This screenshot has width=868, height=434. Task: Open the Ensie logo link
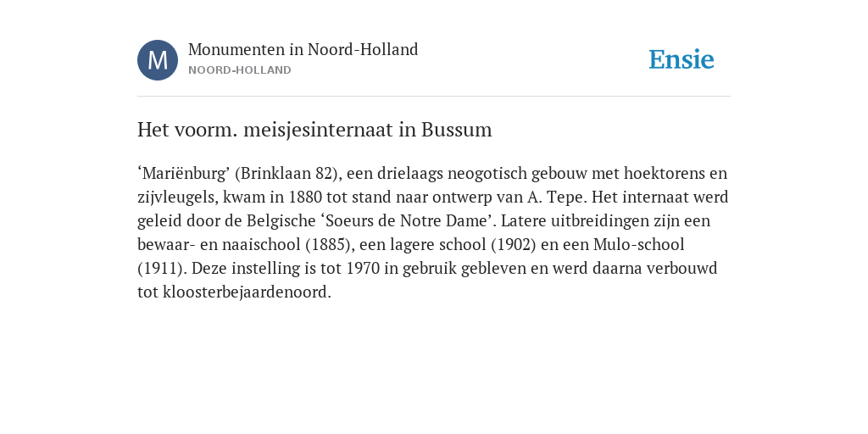pos(682,60)
